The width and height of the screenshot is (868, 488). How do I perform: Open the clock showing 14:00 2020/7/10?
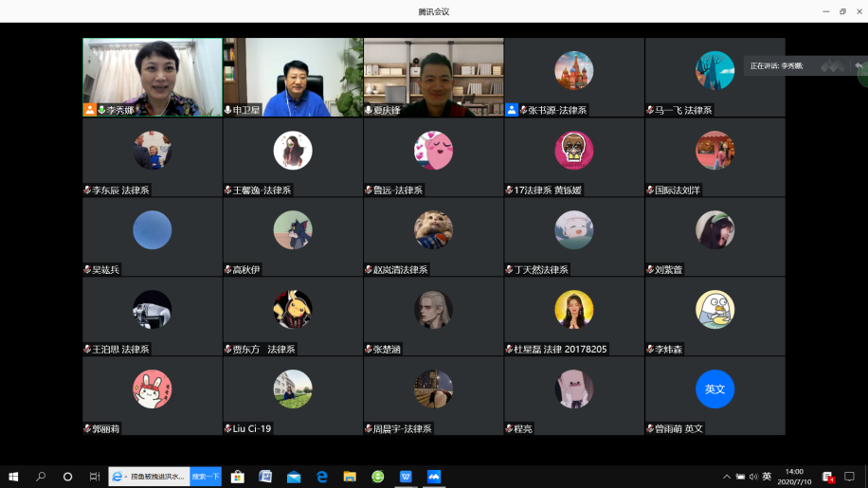(793, 477)
